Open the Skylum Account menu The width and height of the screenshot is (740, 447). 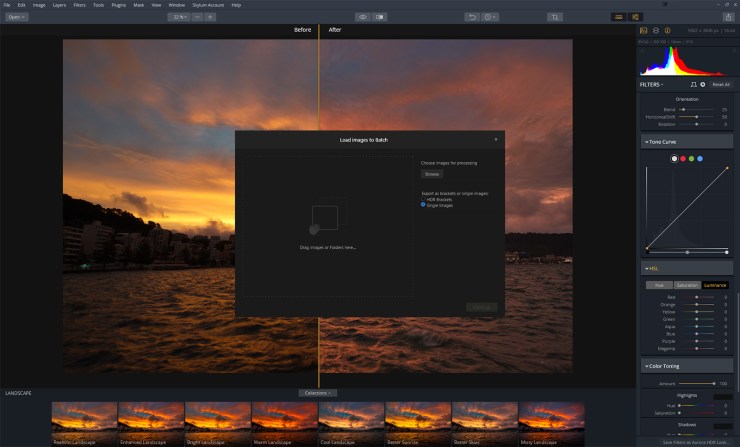tap(208, 5)
